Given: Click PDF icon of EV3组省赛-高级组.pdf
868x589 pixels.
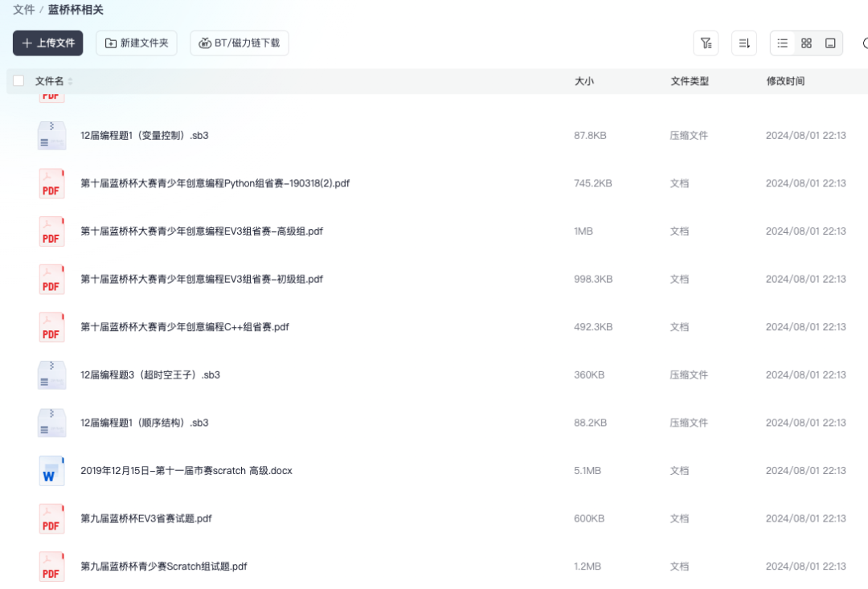Looking at the screenshot, I should [x=51, y=231].
